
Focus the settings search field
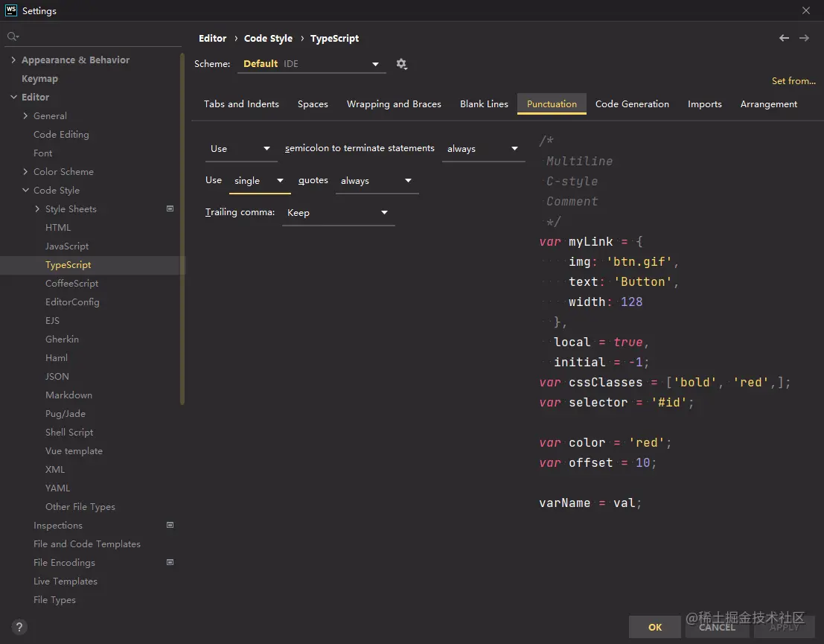tap(94, 36)
